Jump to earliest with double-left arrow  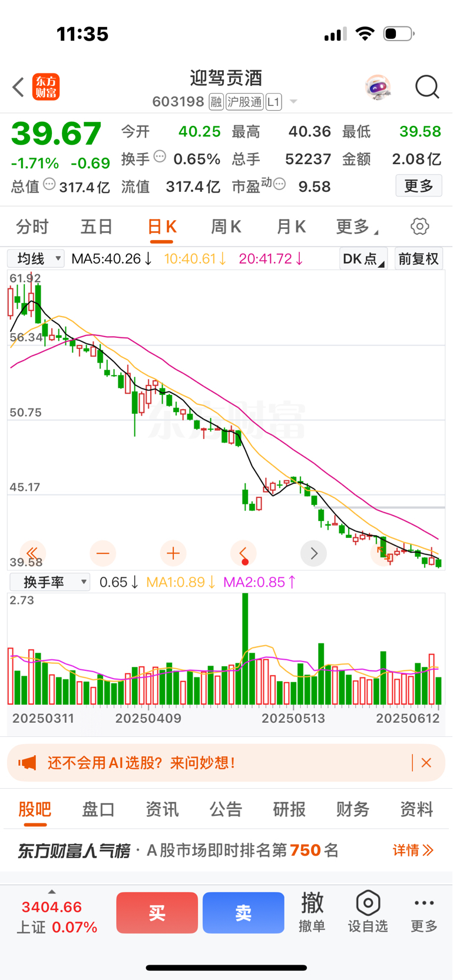tap(32, 553)
